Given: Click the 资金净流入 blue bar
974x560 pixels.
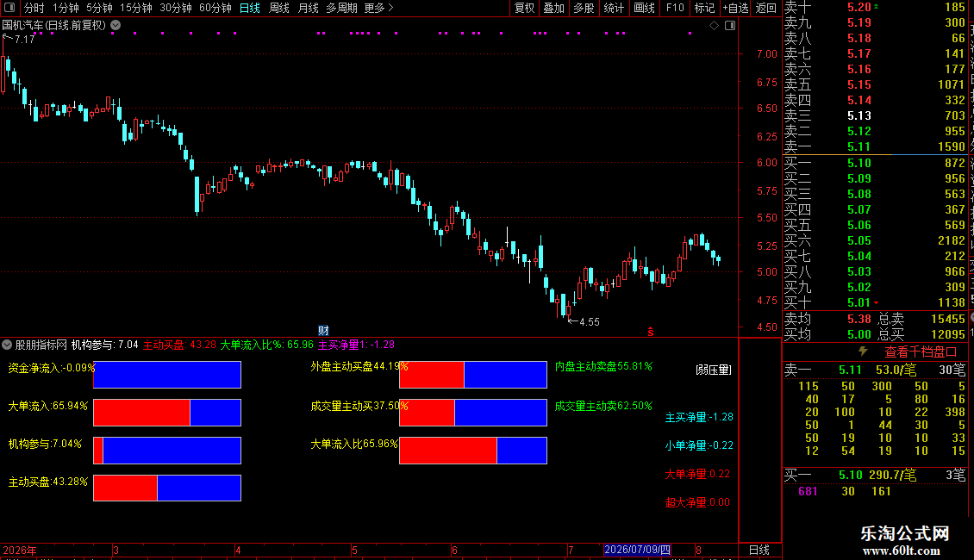Looking at the screenshot, I should 167,375.
